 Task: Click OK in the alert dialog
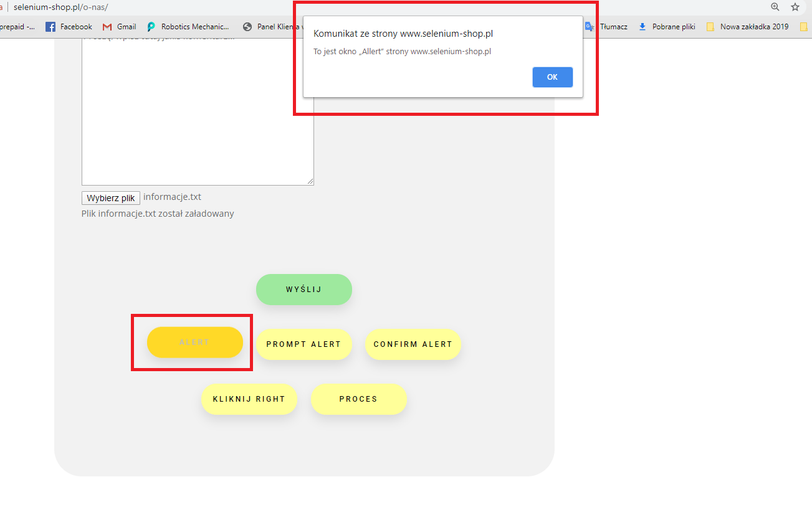552,77
